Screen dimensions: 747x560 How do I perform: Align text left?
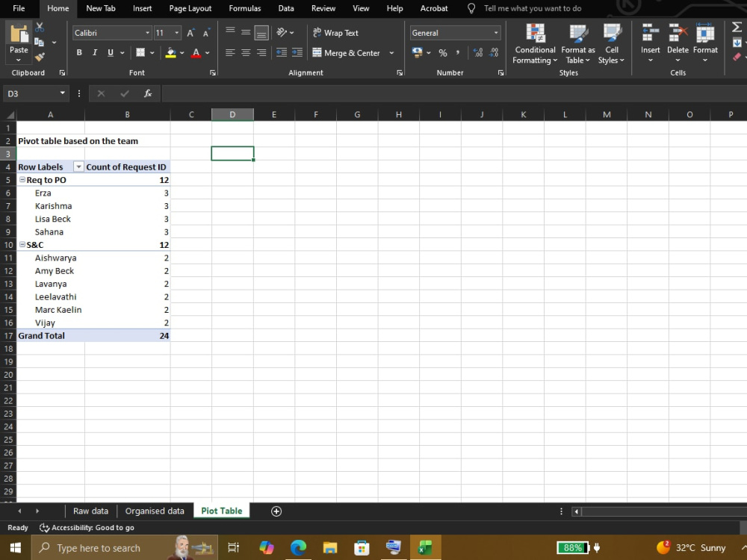pos(230,53)
